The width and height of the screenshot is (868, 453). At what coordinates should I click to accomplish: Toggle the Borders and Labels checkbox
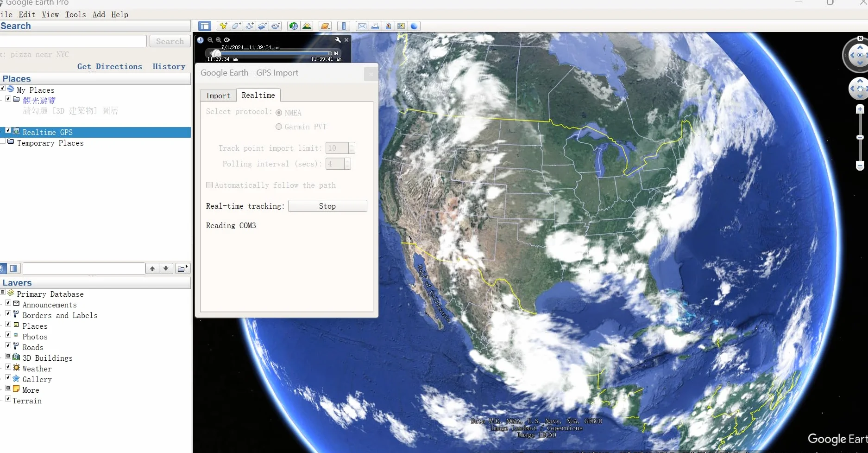(x=8, y=313)
